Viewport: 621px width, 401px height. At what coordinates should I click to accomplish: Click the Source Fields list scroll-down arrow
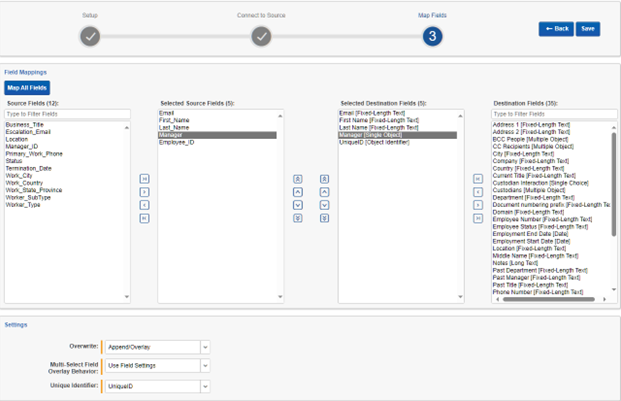127,296
